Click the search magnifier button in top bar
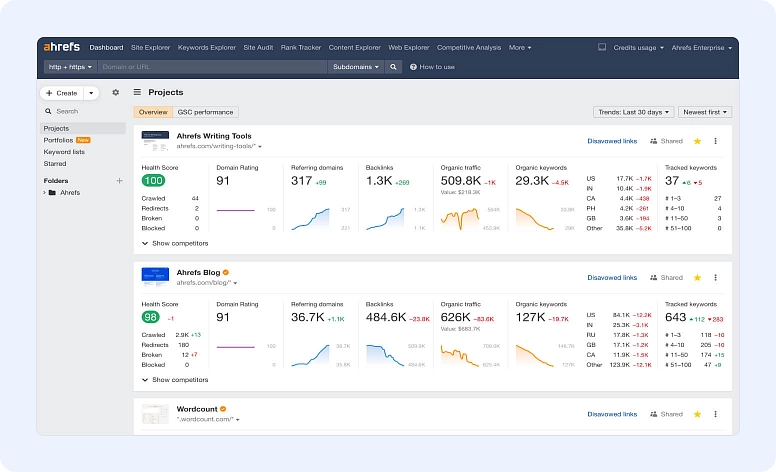 coord(393,67)
